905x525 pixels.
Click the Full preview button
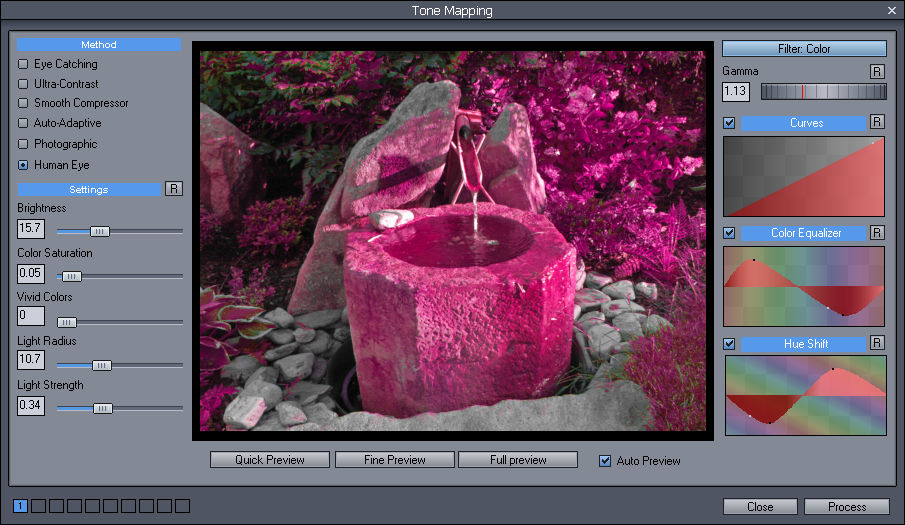517,460
